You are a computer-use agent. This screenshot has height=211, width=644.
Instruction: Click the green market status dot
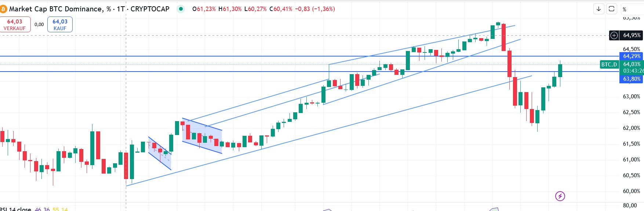coord(181,9)
